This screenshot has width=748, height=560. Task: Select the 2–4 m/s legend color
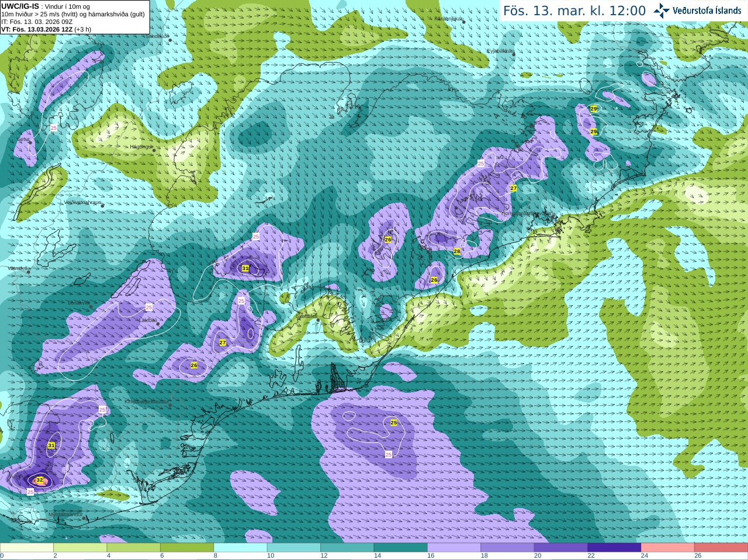[80, 548]
